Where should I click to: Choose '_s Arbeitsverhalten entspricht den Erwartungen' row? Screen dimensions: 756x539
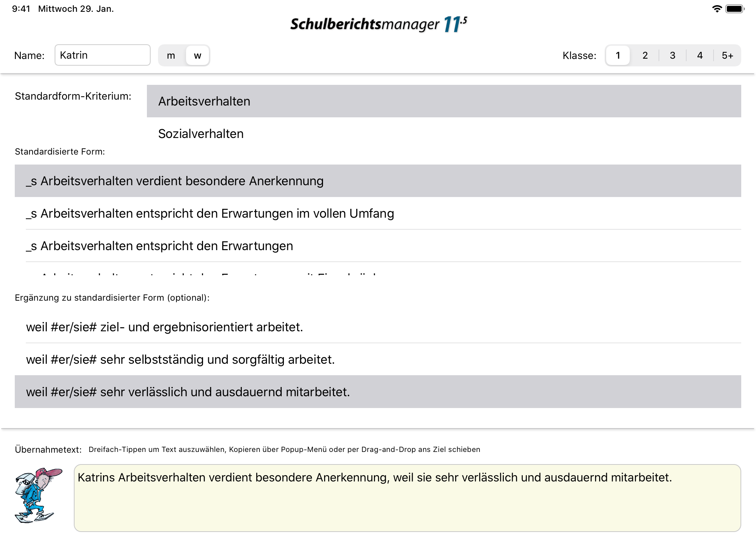coord(378,246)
